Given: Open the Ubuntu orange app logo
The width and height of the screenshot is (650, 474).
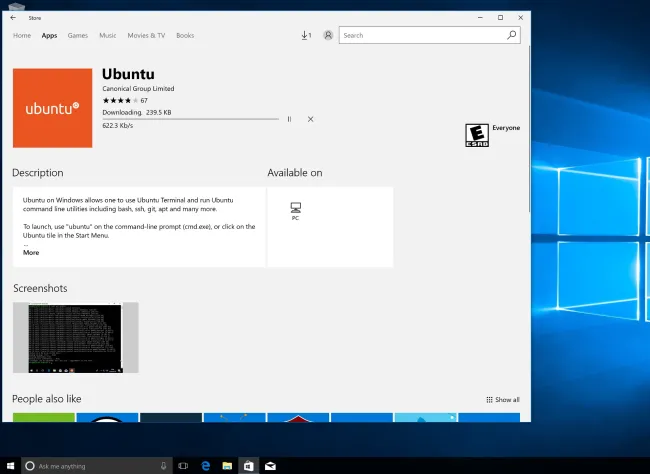Looking at the screenshot, I should pyautogui.click(x=52, y=107).
